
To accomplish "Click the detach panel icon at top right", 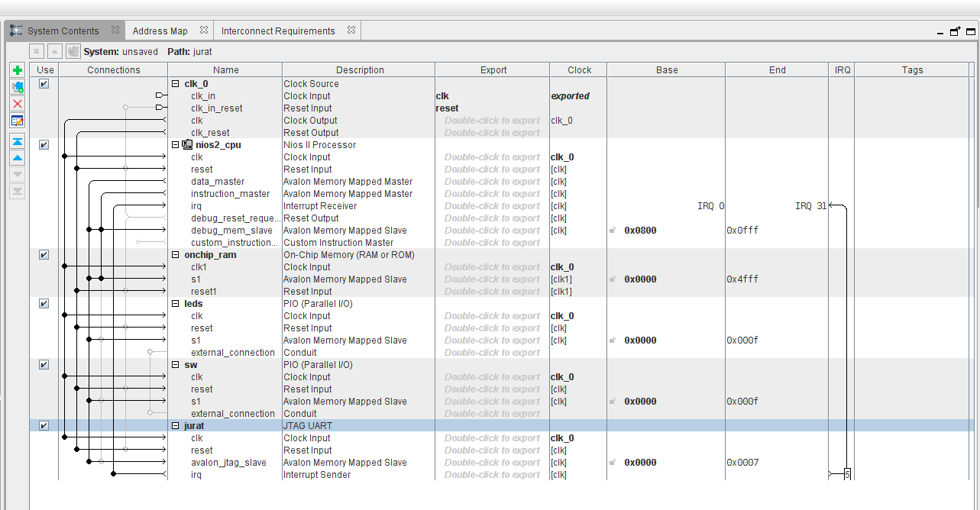I will point(955,31).
